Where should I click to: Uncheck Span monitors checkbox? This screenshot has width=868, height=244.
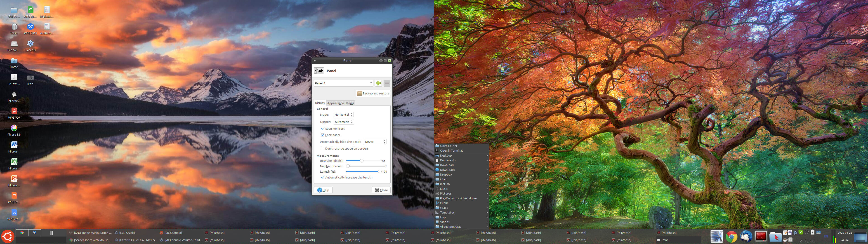323,129
